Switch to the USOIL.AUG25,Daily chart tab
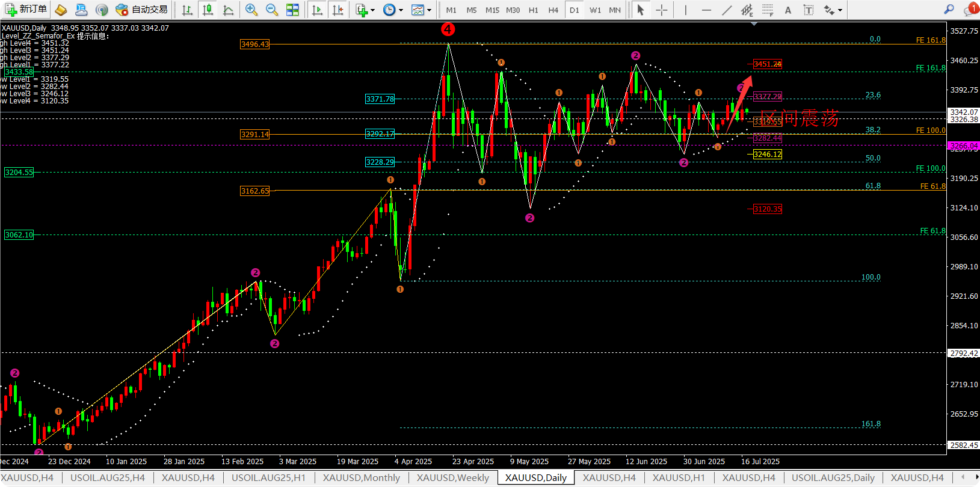Image resolution: width=980 pixels, height=487 pixels. click(833, 478)
